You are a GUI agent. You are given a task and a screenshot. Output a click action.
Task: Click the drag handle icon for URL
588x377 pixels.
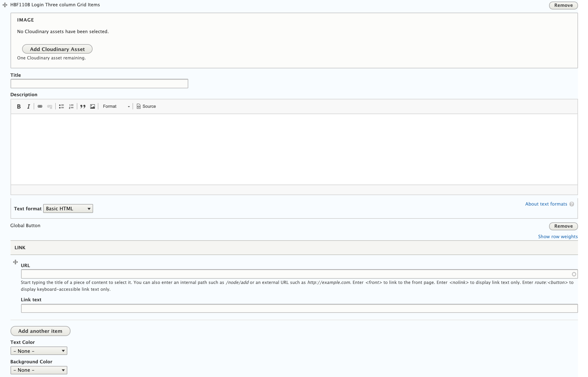[x=16, y=262]
